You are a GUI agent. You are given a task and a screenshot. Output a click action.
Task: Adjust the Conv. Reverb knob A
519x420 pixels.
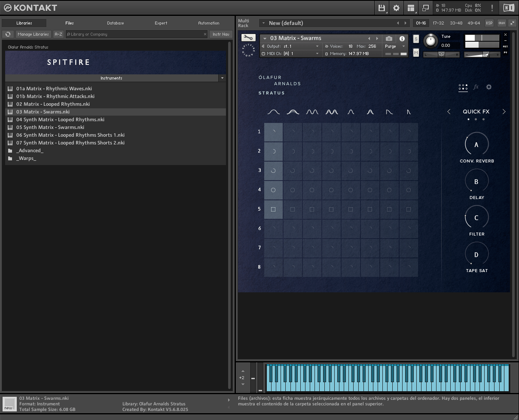[476, 145]
